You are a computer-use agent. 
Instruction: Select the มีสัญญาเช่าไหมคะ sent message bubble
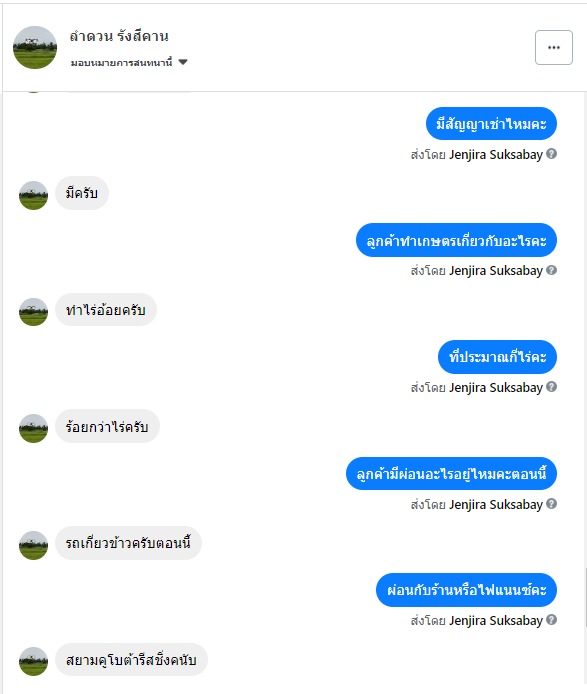pos(491,123)
